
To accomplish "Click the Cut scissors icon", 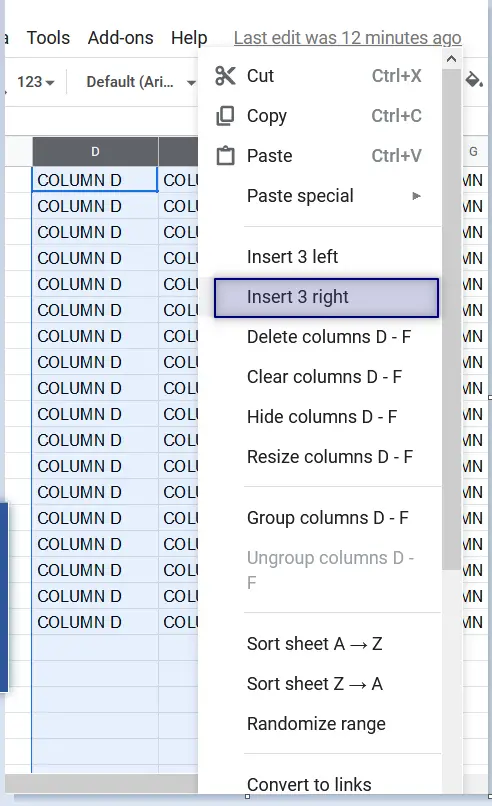I will point(225,76).
